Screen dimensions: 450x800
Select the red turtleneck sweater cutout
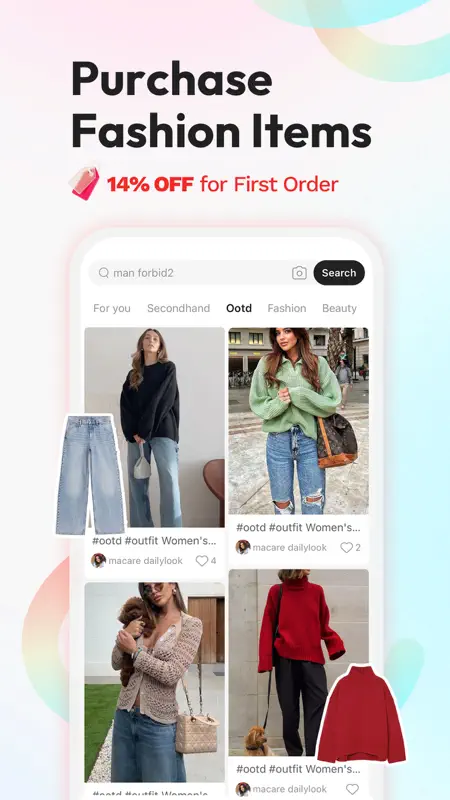pos(361,714)
